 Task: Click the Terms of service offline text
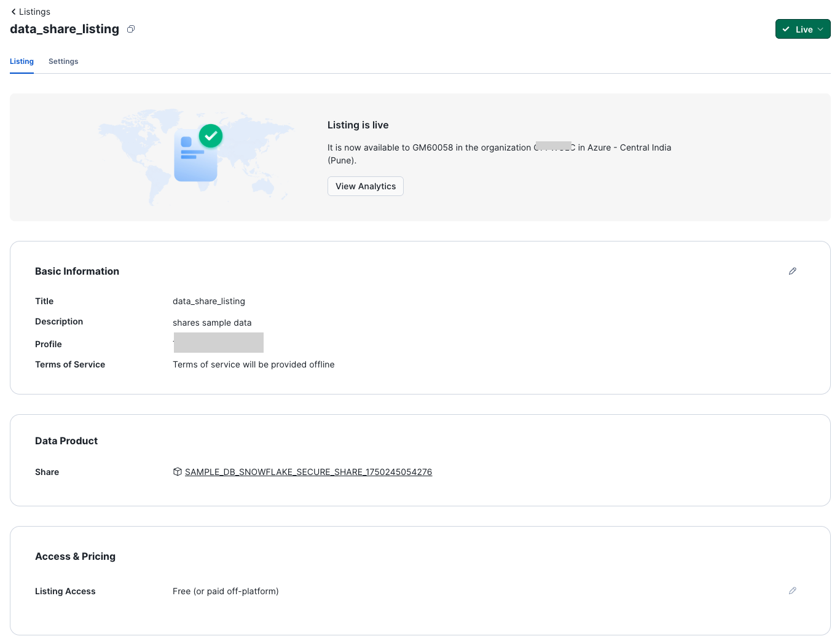[253, 364]
